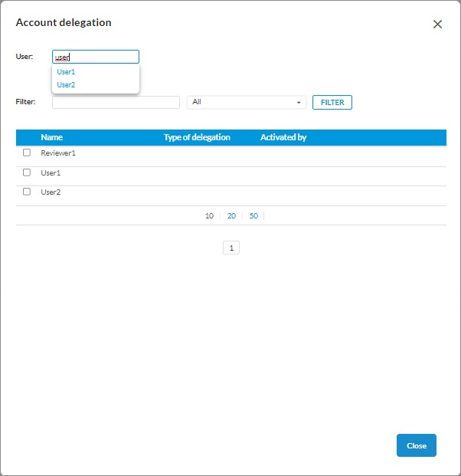The width and height of the screenshot is (461, 476).
Task: Open the 'All' filter type dropdown
Action: (246, 102)
